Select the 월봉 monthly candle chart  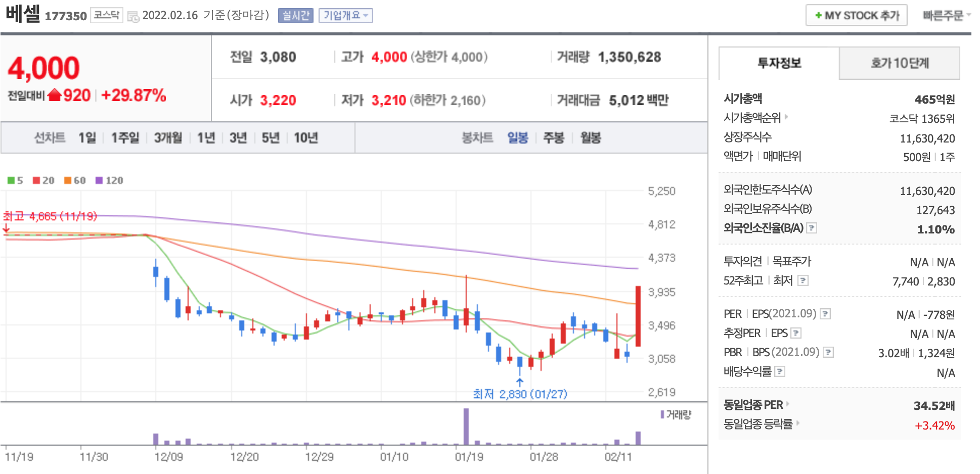(591, 137)
